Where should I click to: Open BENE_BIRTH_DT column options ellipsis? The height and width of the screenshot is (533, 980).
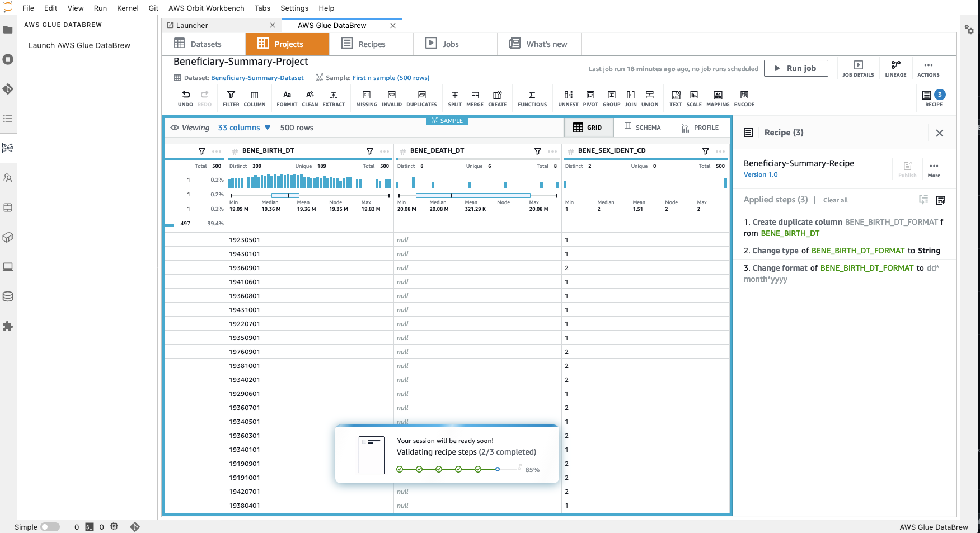pyautogui.click(x=385, y=152)
